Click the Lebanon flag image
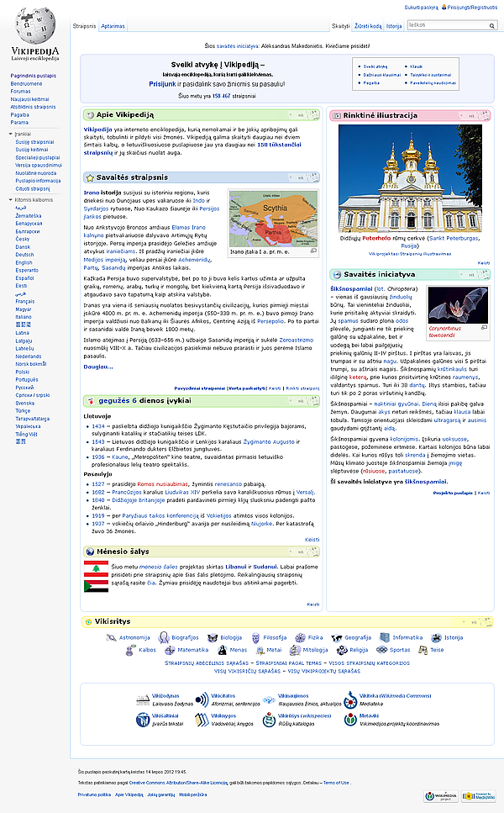The height and width of the screenshot is (813, 504). tap(96, 569)
